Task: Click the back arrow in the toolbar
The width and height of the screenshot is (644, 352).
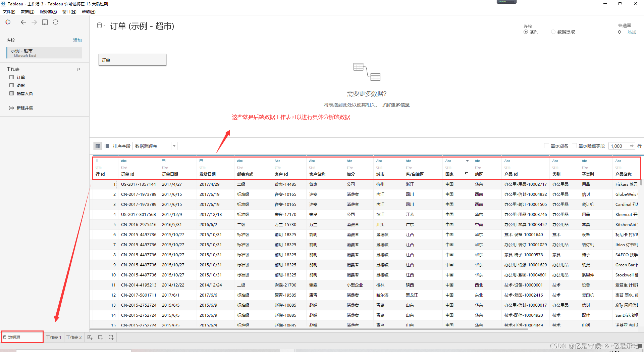Action: [x=23, y=22]
